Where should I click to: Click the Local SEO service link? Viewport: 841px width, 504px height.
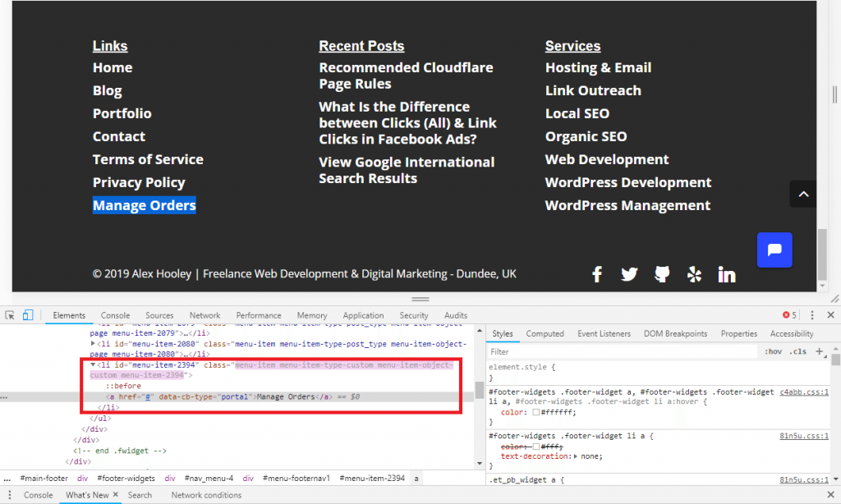click(577, 113)
